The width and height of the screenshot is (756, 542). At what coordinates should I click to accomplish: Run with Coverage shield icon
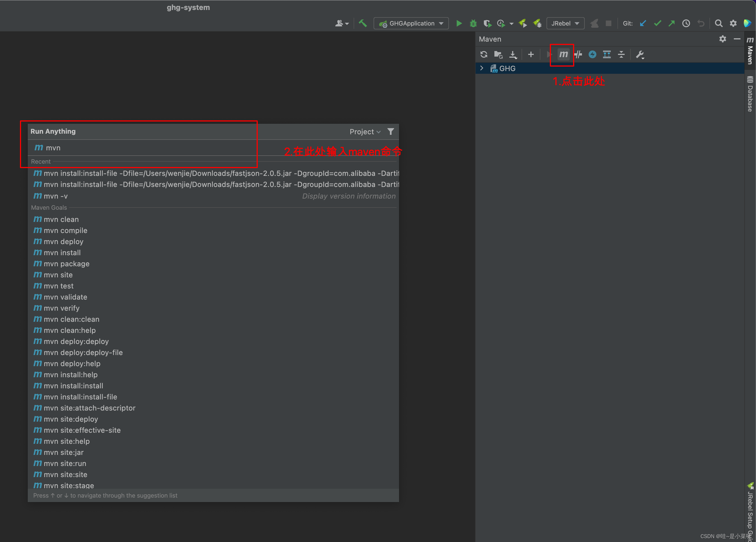pos(487,23)
